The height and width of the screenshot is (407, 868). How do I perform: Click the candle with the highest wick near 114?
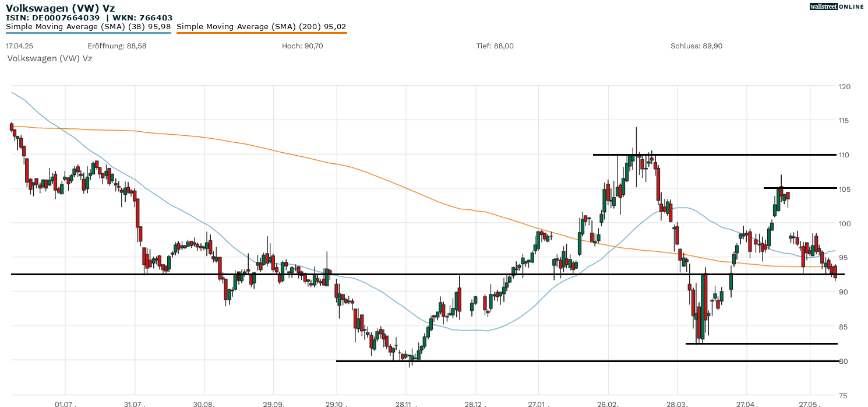pos(637,157)
